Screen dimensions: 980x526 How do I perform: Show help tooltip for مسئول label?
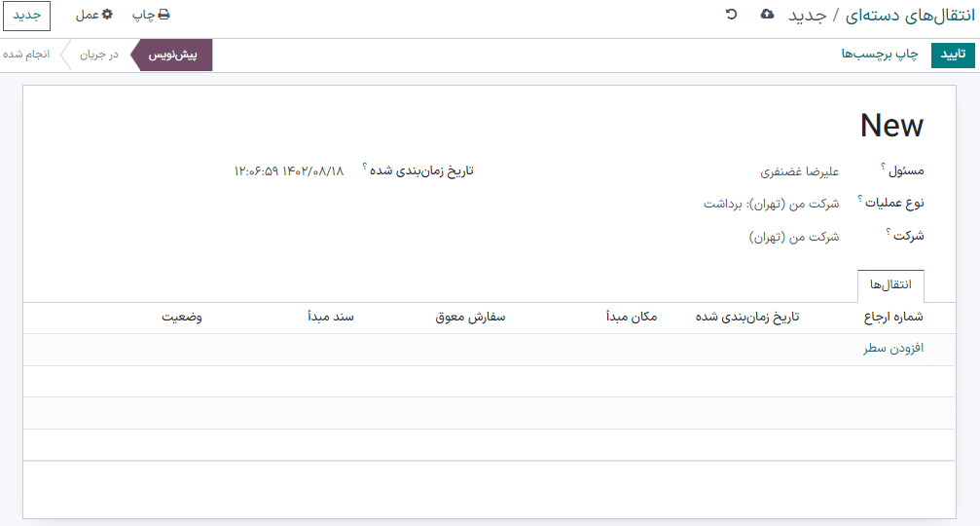click(883, 167)
